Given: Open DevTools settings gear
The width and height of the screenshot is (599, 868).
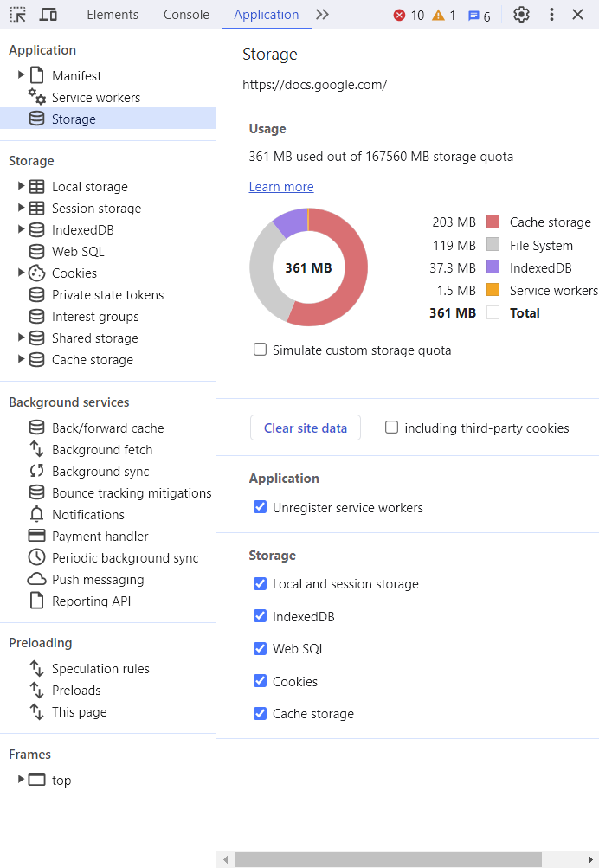Looking at the screenshot, I should tap(521, 15).
